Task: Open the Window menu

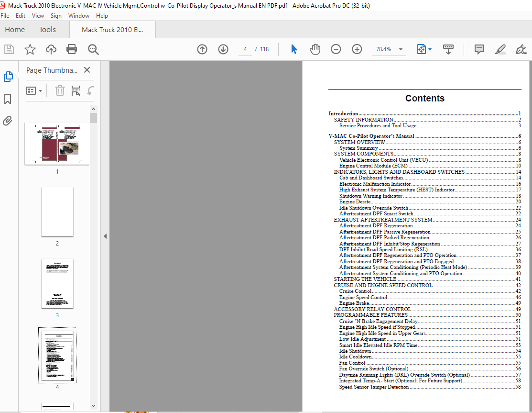Action: (79, 16)
